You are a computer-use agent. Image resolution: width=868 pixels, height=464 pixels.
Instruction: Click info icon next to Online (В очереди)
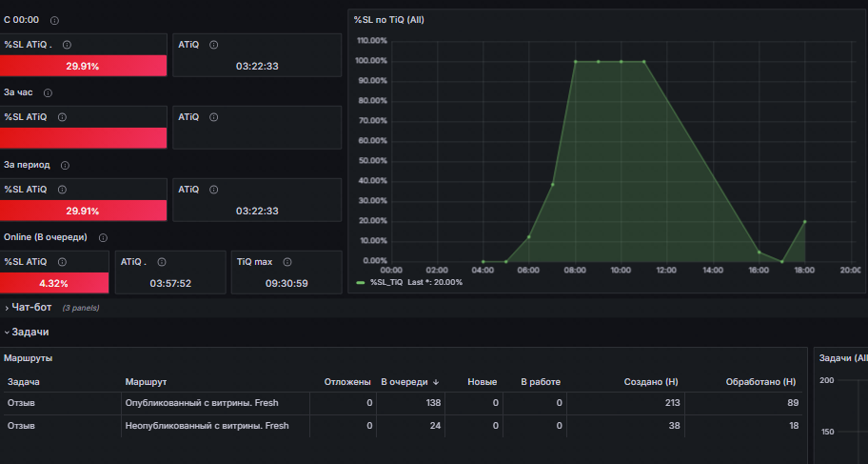click(103, 238)
